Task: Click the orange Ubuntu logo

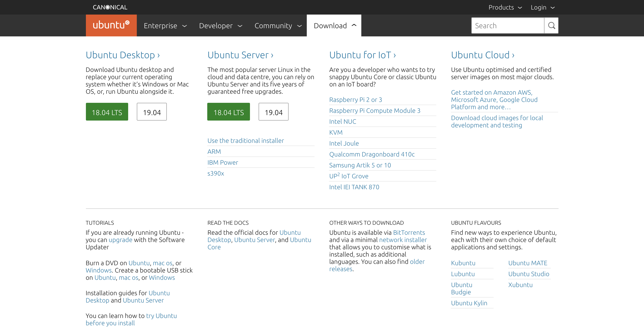Action: (111, 25)
